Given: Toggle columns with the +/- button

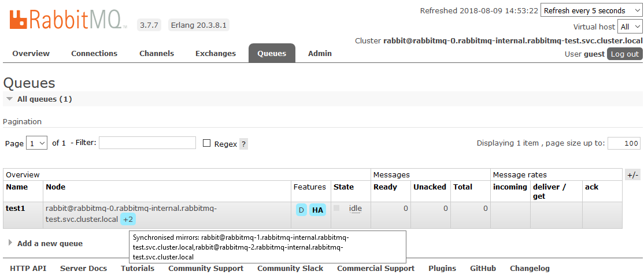Looking at the screenshot, I should [633, 175].
